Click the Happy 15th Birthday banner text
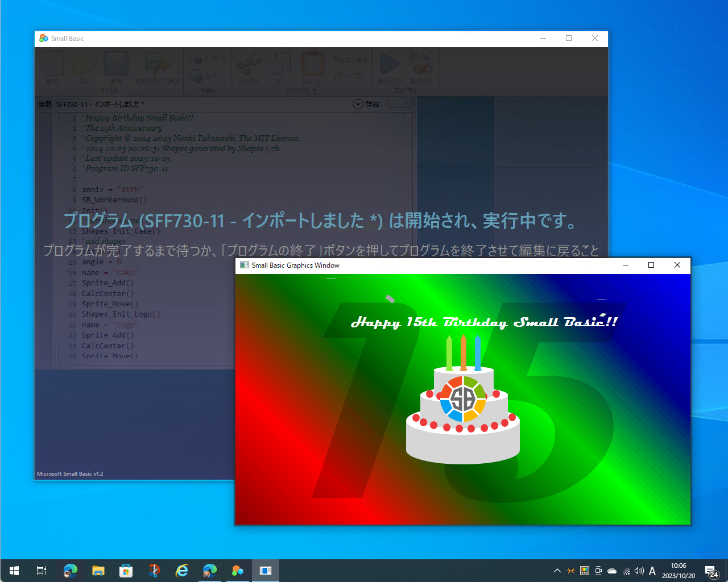 (484, 322)
